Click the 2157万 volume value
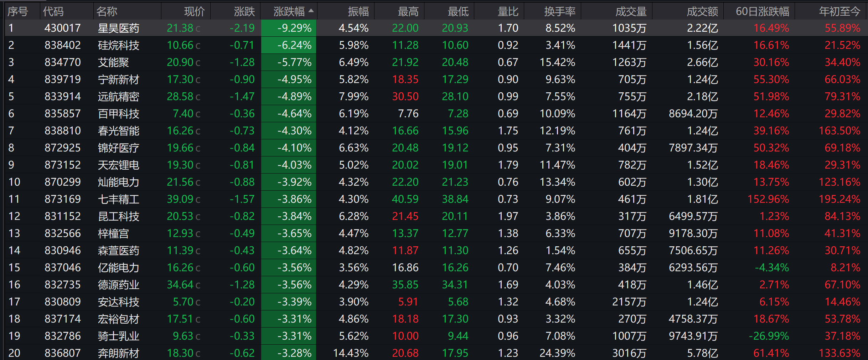868x360 pixels. [629, 302]
